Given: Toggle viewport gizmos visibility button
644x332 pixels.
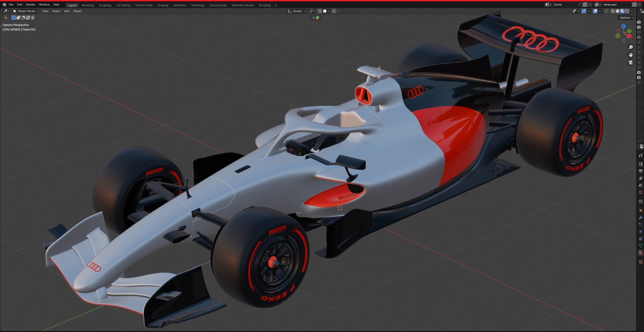Looking at the screenshot, I should click(x=584, y=11).
